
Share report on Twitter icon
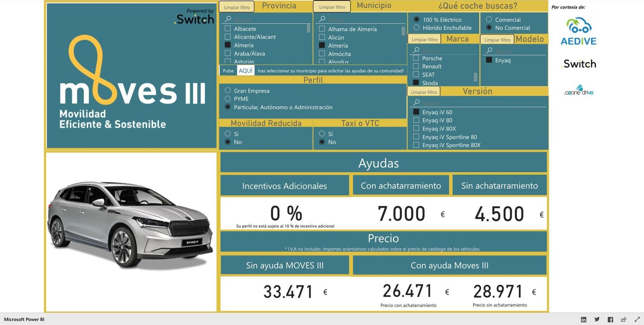(597, 319)
